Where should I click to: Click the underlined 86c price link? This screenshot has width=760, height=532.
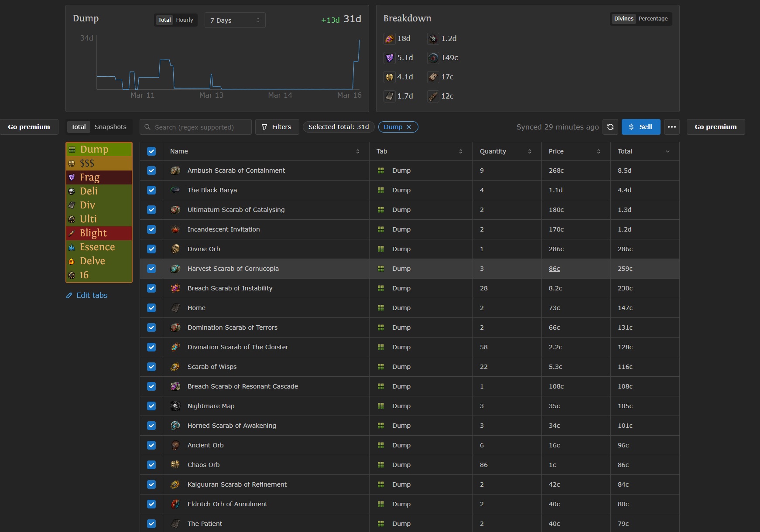(554, 269)
